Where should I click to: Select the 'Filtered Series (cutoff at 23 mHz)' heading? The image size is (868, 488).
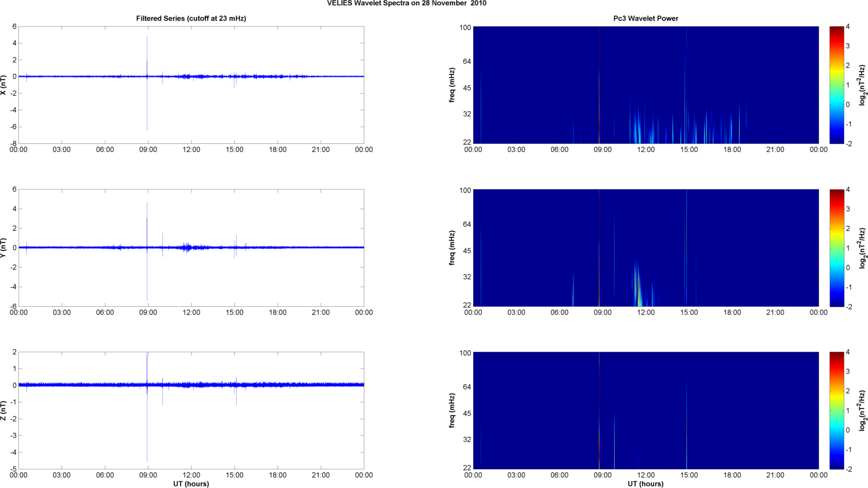pos(191,18)
